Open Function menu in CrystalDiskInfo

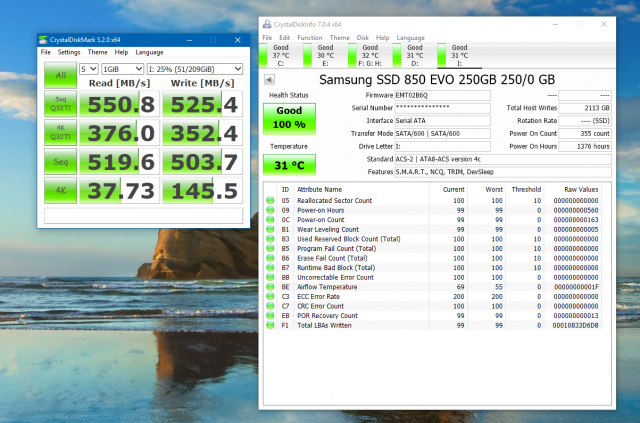click(310, 37)
